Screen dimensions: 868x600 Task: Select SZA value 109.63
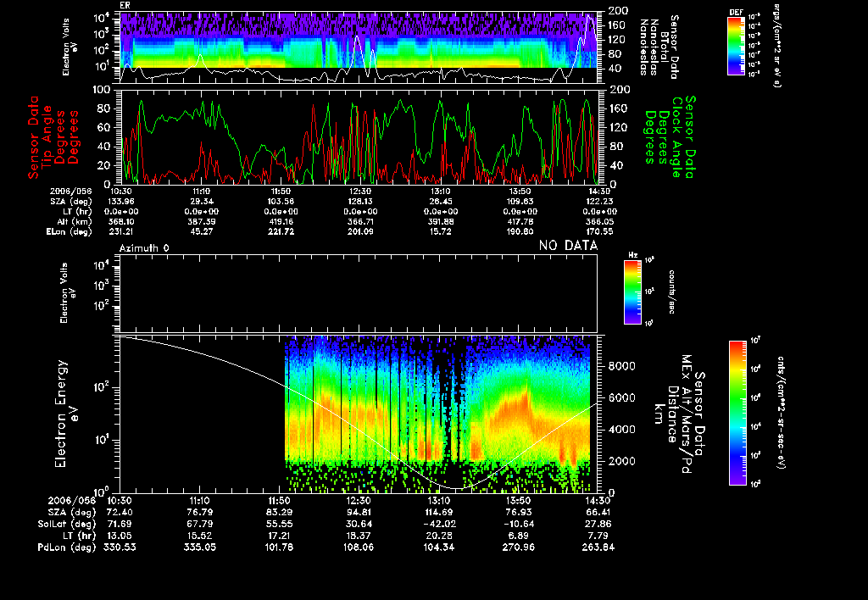[520, 202]
